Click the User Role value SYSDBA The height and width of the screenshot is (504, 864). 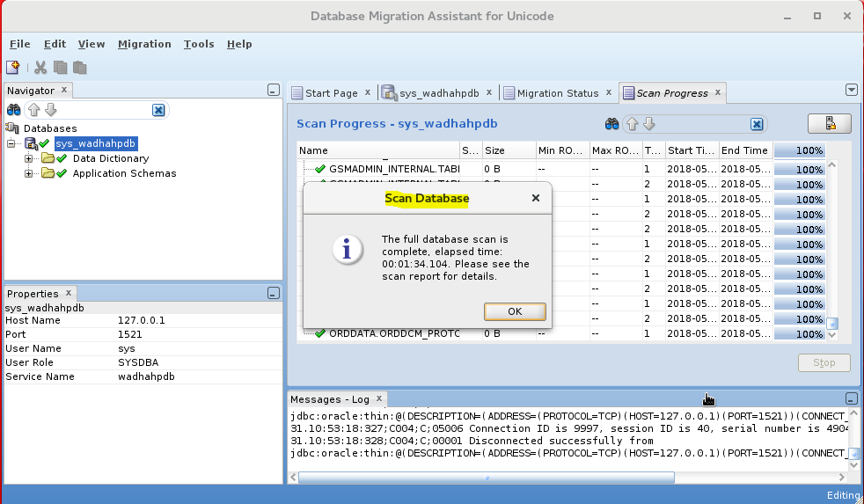[138, 362]
